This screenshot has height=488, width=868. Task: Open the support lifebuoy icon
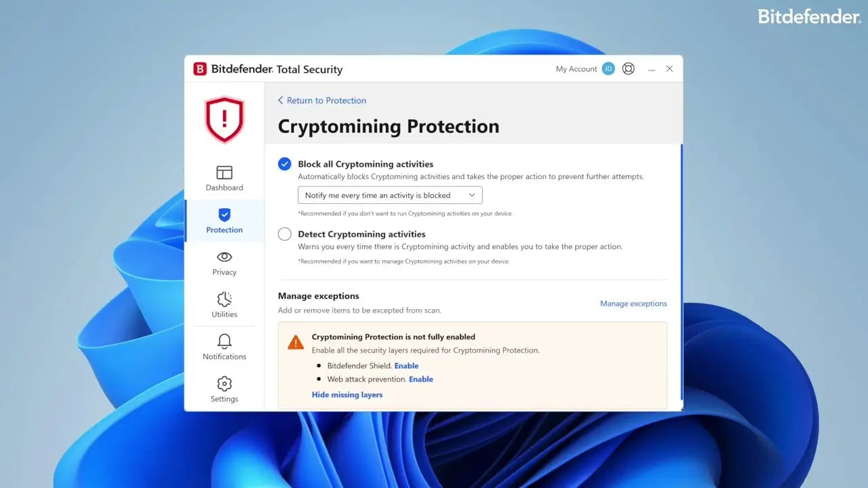(x=629, y=68)
